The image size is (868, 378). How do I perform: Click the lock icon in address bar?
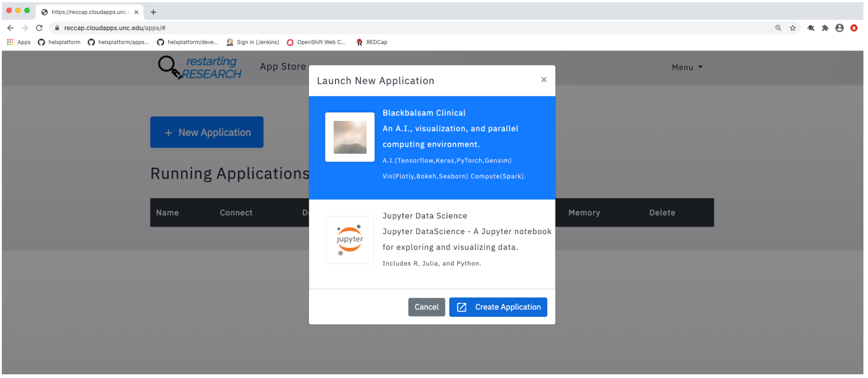(x=57, y=28)
